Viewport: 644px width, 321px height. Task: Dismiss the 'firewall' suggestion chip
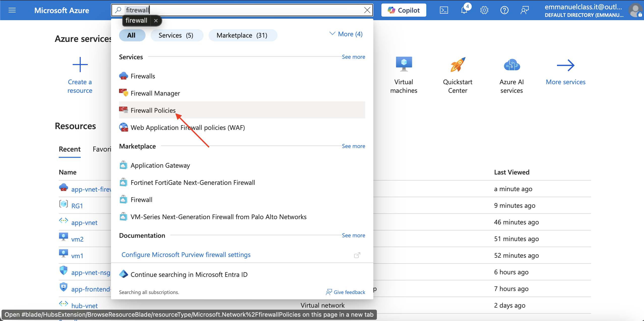(x=156, y=21)
